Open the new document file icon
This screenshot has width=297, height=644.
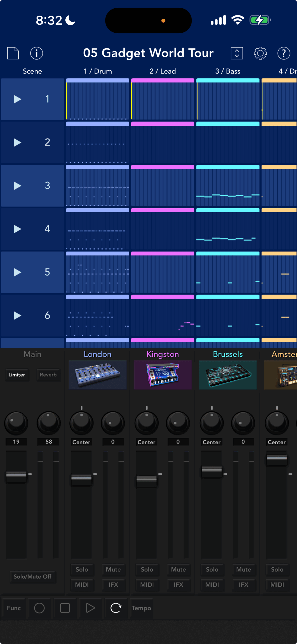(x=13, y=53)
